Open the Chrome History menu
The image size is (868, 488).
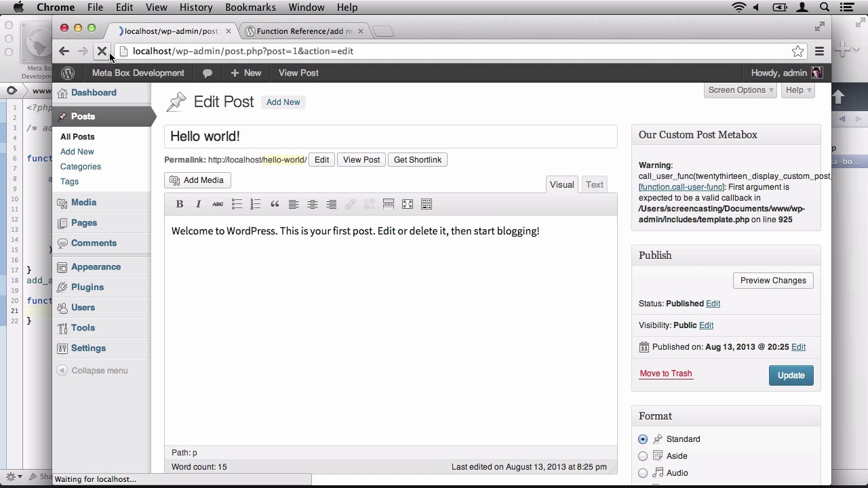[x=196, y=7]
